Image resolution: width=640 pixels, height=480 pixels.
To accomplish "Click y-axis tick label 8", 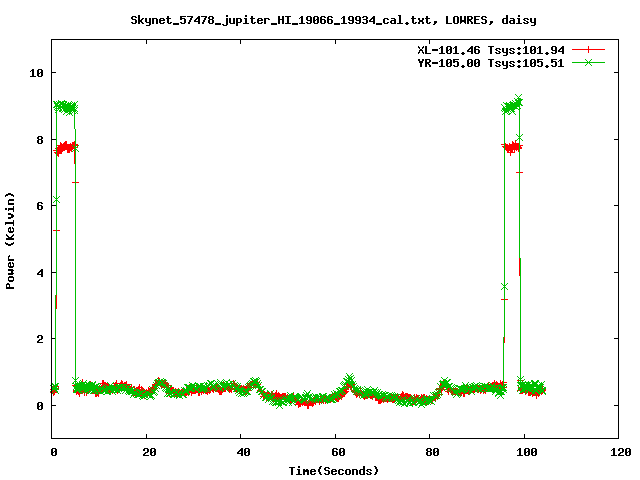I will pos(40,140).
